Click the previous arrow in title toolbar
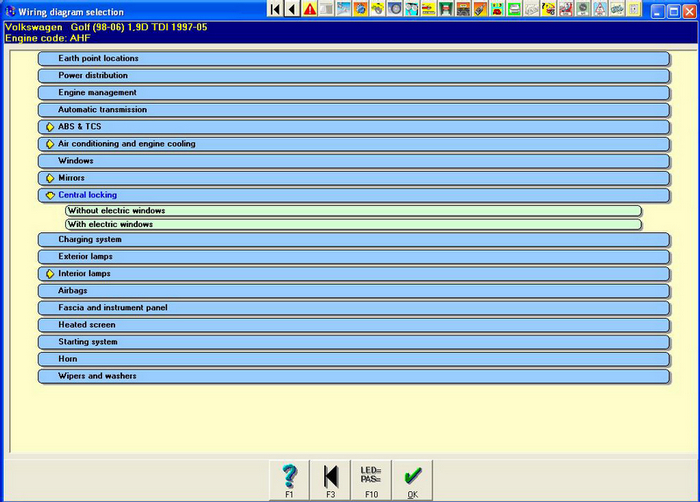 [x=292, y=10]
